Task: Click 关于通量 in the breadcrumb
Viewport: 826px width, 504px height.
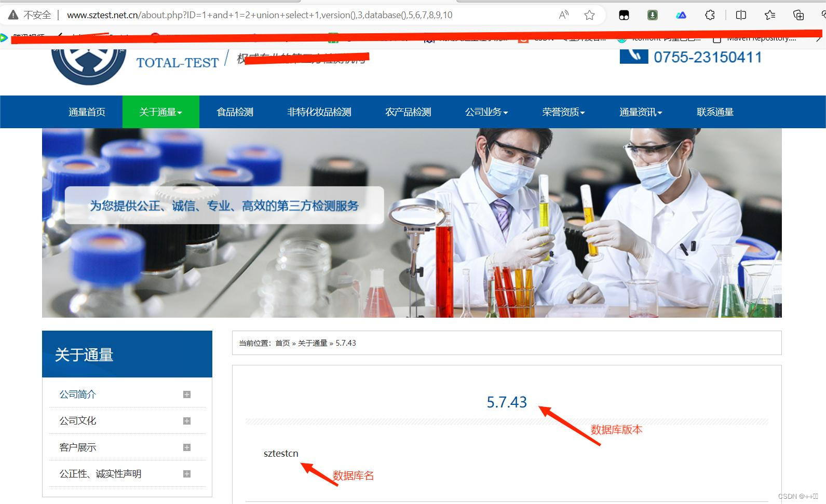Action: pos(313,343)
